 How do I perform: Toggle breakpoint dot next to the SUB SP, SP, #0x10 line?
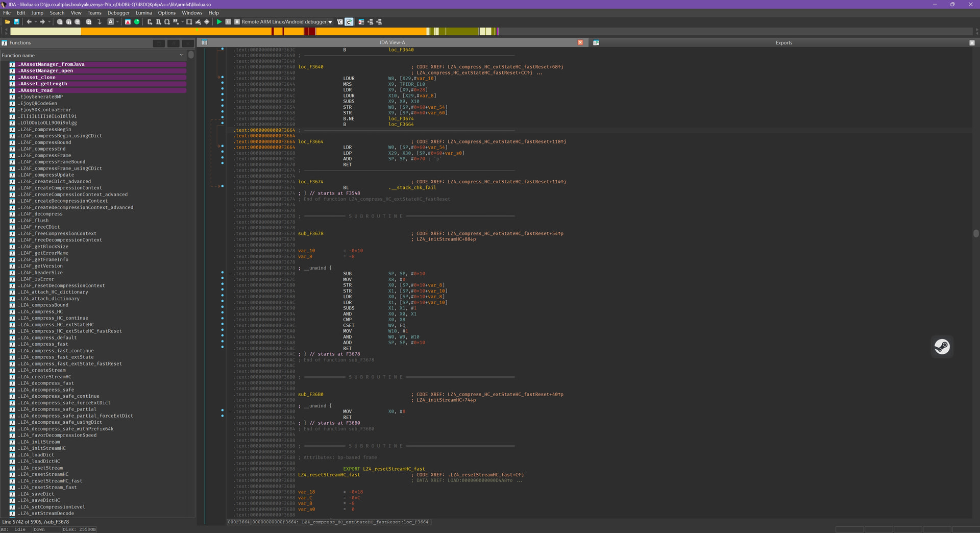point(222,273)
